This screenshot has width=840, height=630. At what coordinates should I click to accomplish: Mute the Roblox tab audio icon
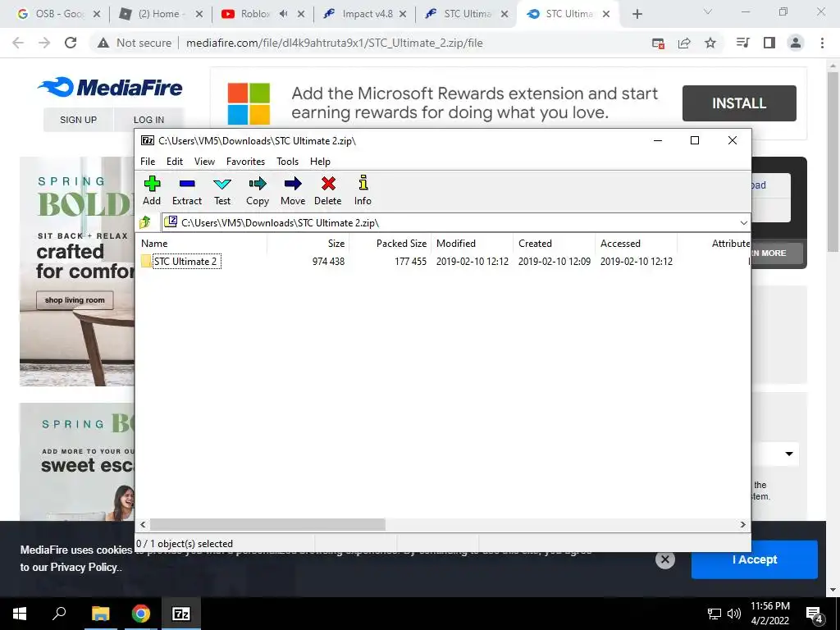(x=283, y=14)
